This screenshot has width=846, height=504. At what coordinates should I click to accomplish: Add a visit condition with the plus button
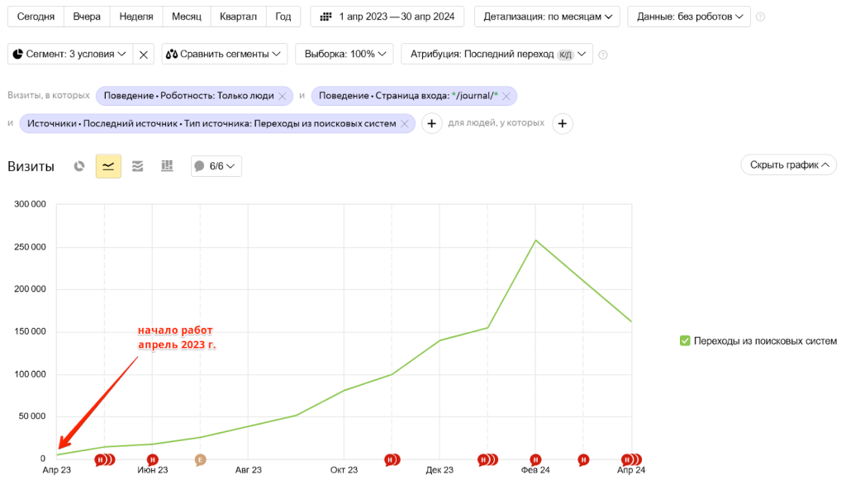432,124
